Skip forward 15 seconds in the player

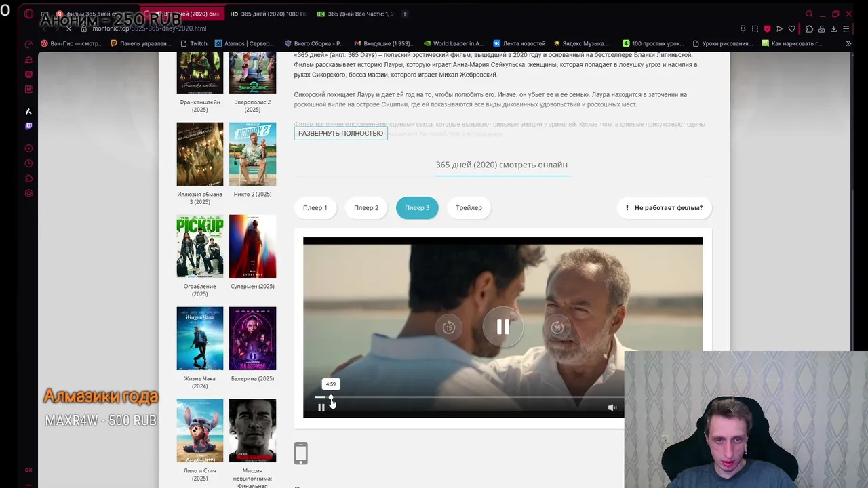coord(557,327)
